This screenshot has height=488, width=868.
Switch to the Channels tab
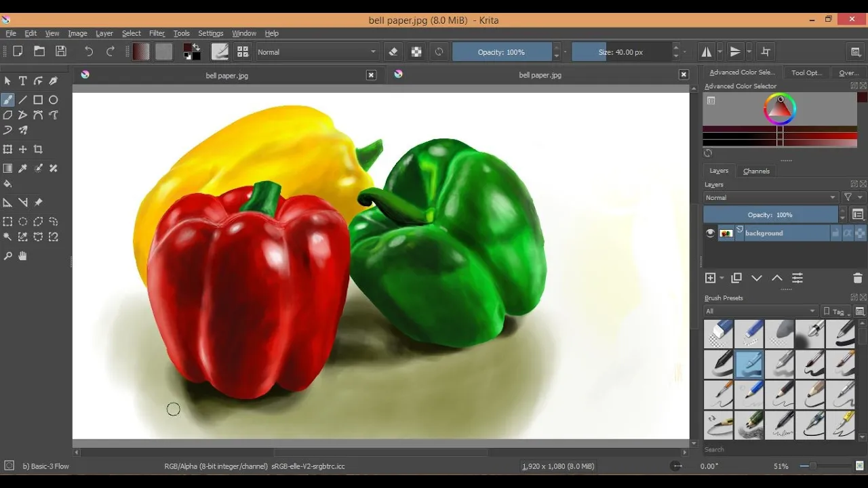coord(756,171)
